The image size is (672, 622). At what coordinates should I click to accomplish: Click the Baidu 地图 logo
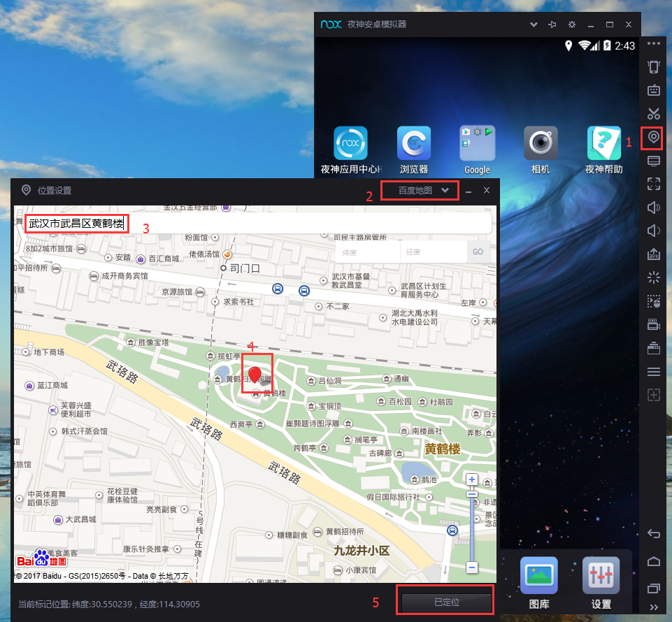point(41,558)
